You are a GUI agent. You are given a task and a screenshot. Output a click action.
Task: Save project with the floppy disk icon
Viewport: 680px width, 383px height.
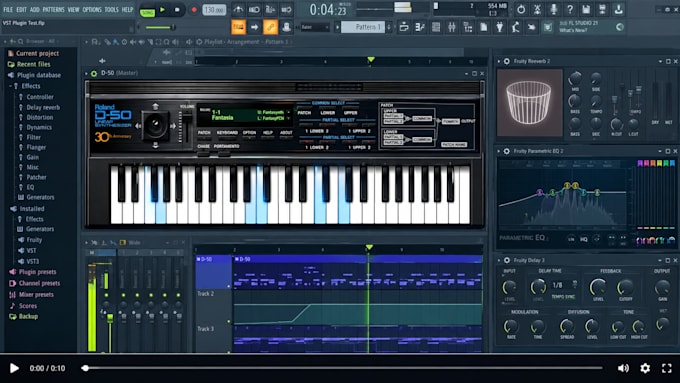[586, 9]
